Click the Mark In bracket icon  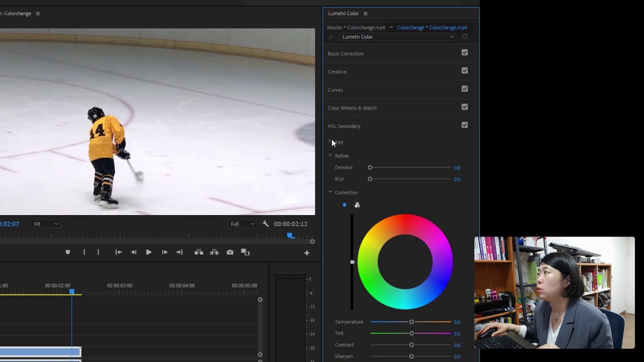[84, 252]
